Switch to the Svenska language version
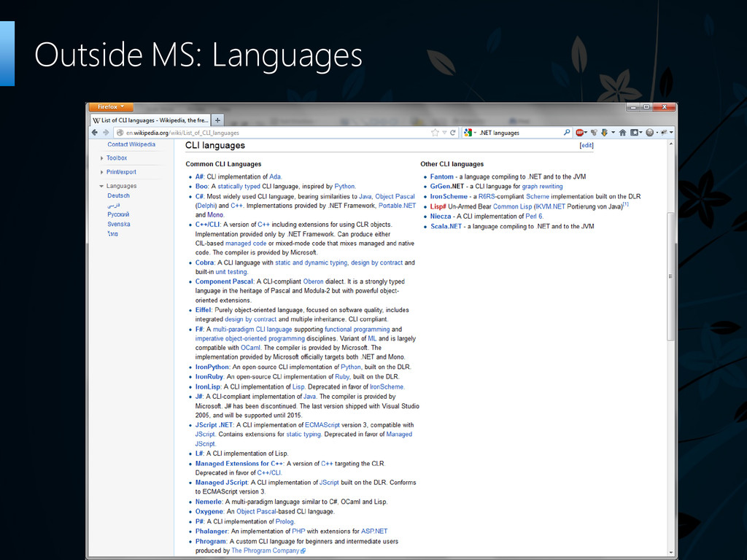The width and height of the screenshot is (747, 560). (x=119, y=225)
